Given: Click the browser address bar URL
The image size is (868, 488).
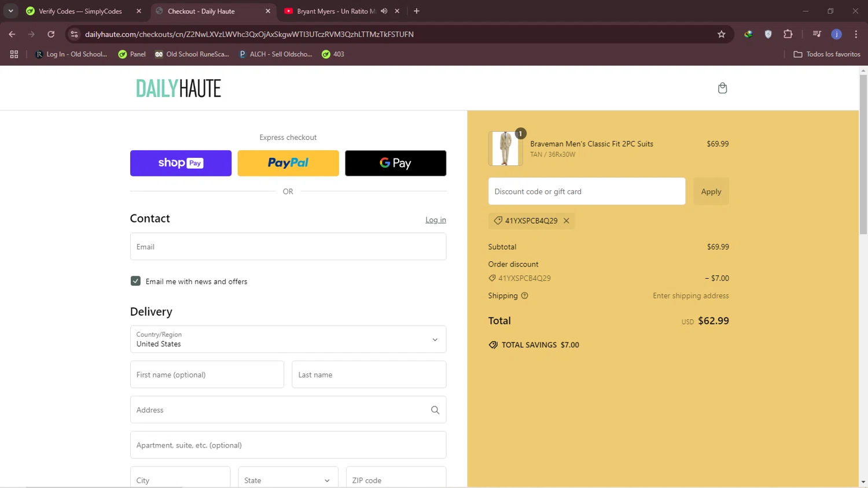Looking at the screenshot, I should click(x=249, y=34).
